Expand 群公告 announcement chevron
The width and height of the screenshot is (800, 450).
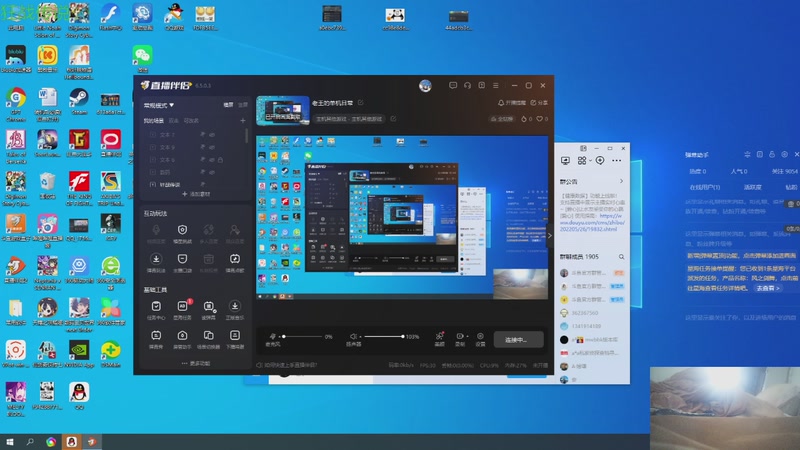pyautogui.click(x=621, y=181)
